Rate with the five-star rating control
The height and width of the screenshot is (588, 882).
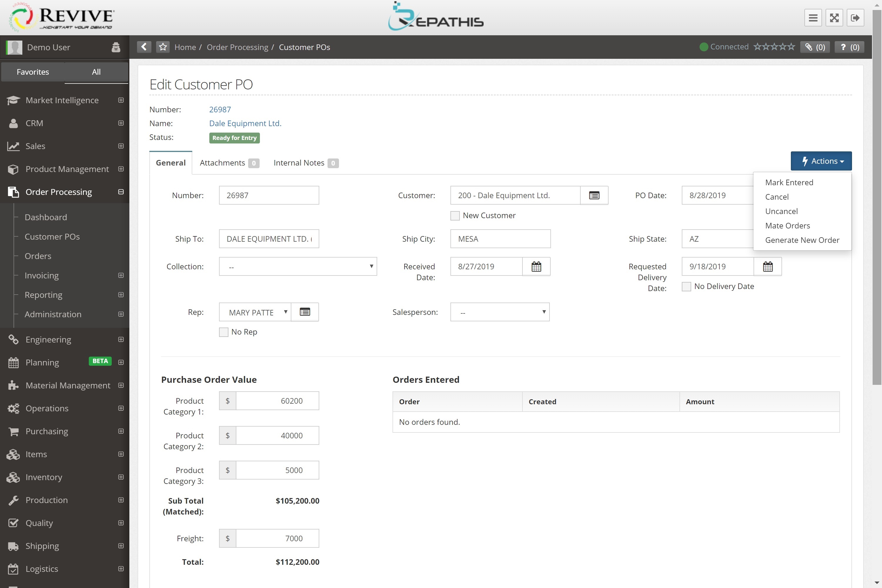coord(774,47)
